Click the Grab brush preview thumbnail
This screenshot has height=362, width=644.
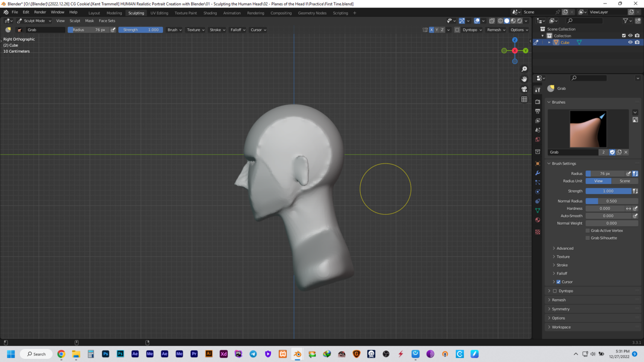(588, 129)
